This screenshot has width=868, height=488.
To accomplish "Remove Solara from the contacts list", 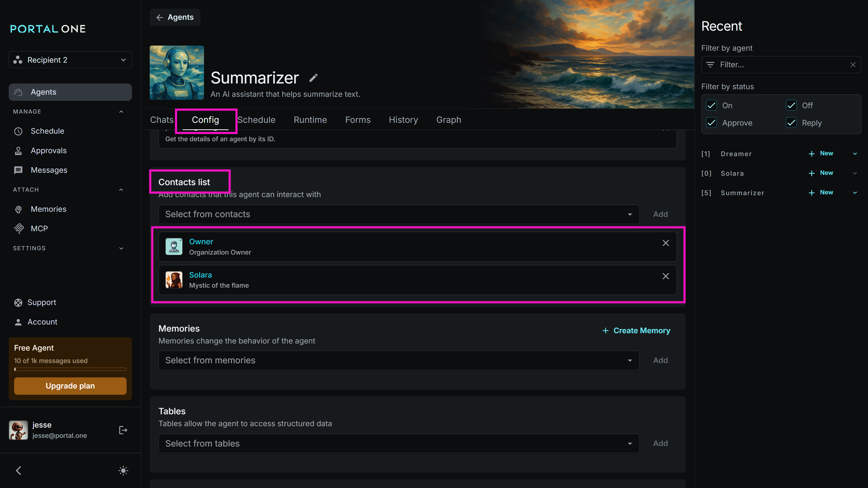I will (665, 276).
